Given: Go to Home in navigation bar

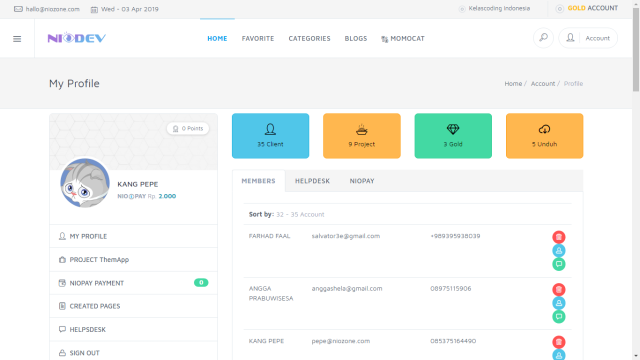Looking at the screenshot, I should click(217, 38).
